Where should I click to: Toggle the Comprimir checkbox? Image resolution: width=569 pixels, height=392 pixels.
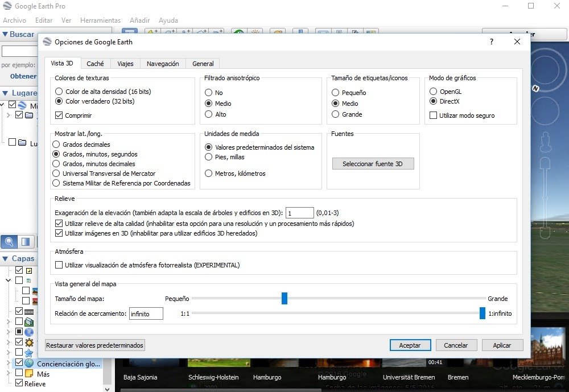pyautogui.click(x=59, y=115)
